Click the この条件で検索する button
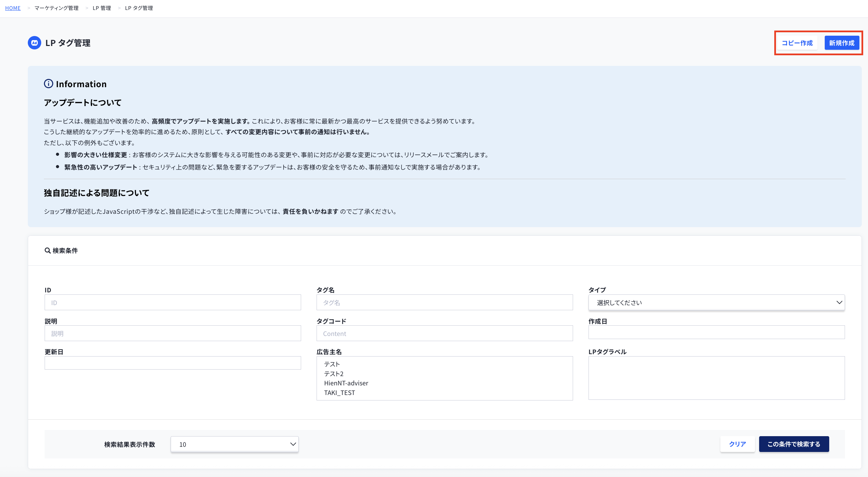868x477 pixels. tap(794, 444)
